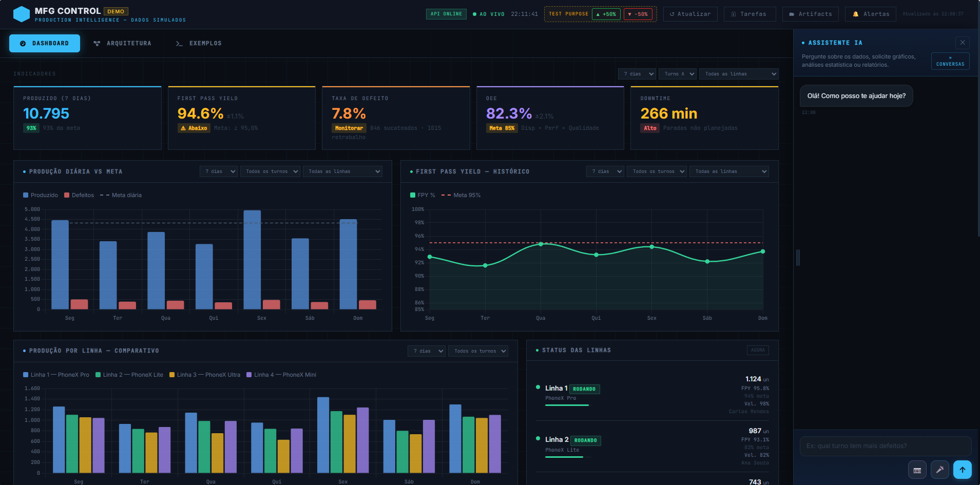Click the Produzido (7 dias) indicator card
Viewport: 980px width, 485px height.
pyautogui.click(x=87, y=118)
